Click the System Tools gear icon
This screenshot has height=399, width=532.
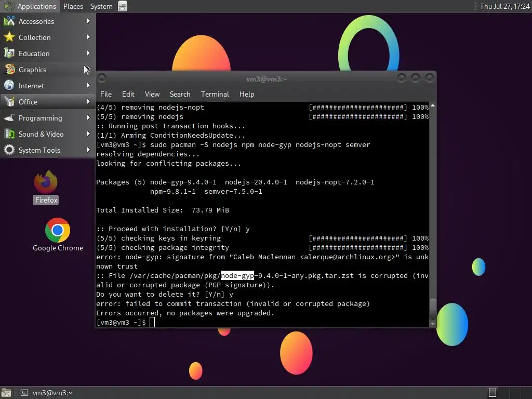click(9, 150)
